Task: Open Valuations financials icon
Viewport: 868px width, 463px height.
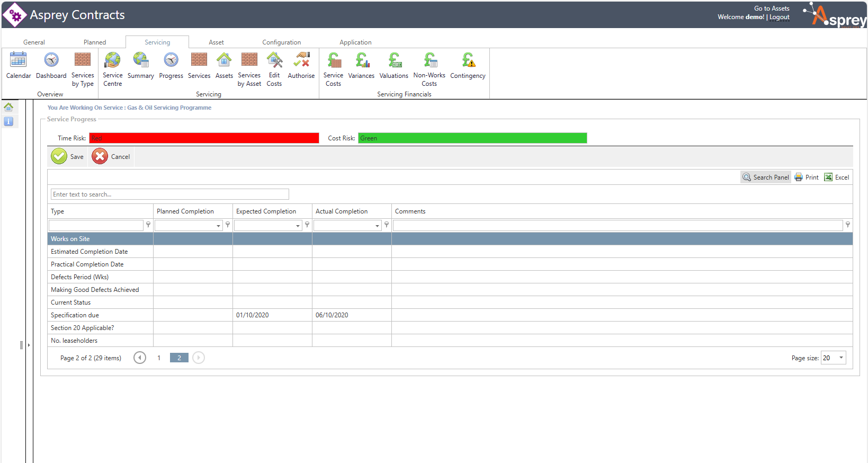Action: pos(394,60)
